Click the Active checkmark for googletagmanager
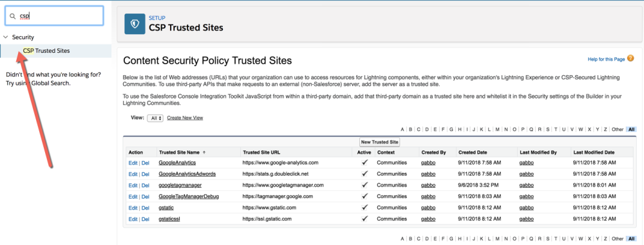The width and height of the screenshot is (644, 245). tap(365, 185)
